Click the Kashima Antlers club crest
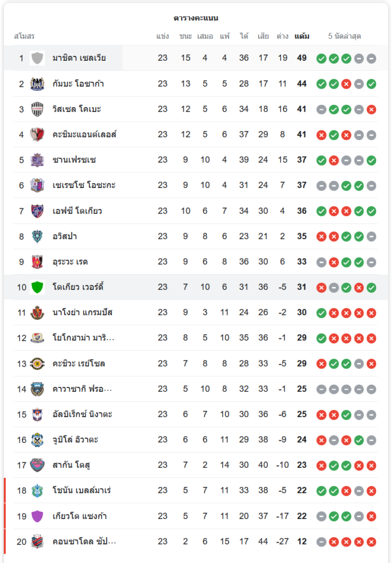This screenshot has width=392, height=563. tap(38, 135)
